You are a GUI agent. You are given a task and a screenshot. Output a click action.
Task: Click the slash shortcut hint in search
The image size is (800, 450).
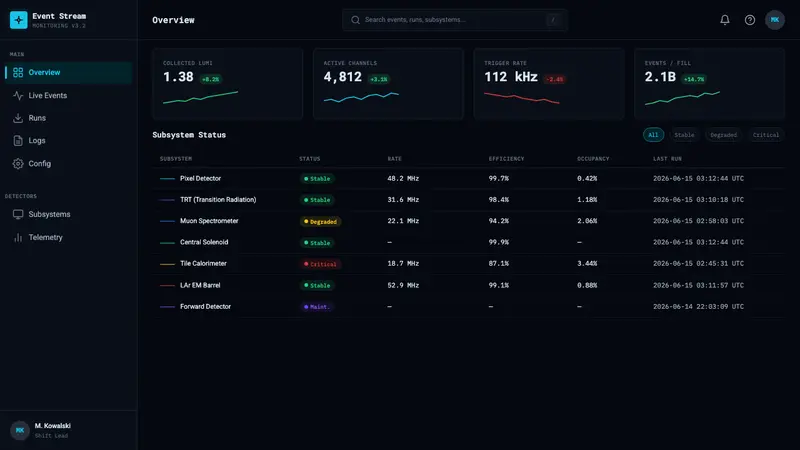(x=553, y=20)
